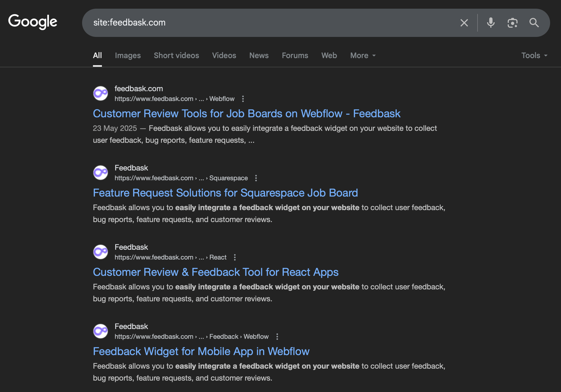The height and width of the screenshot is (392, 561).
Task: Click the favicon of the Mobile App Webflow result
Action: 101,331
